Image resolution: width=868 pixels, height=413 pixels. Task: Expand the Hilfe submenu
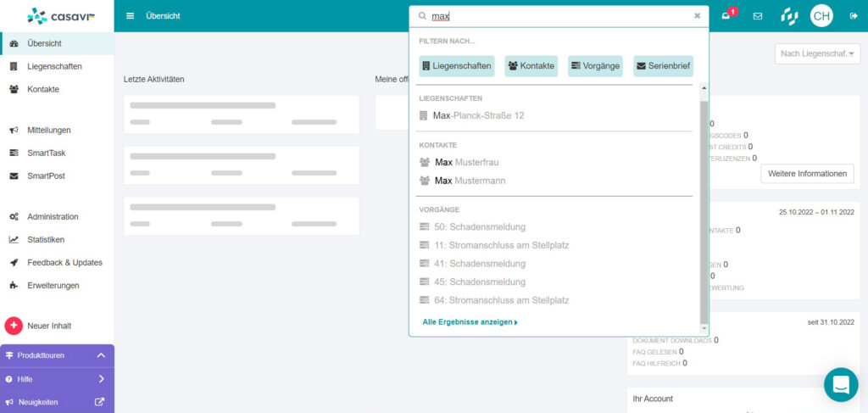point(101,379)
